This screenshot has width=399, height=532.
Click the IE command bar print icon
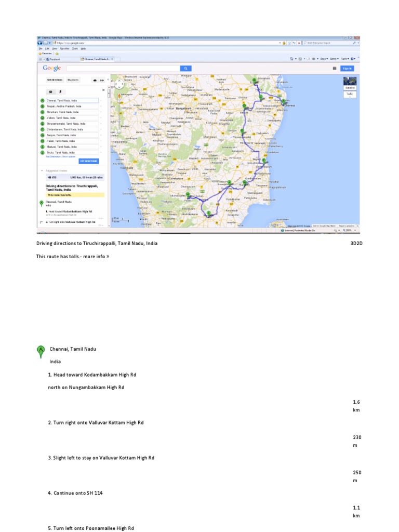point(313,59)
